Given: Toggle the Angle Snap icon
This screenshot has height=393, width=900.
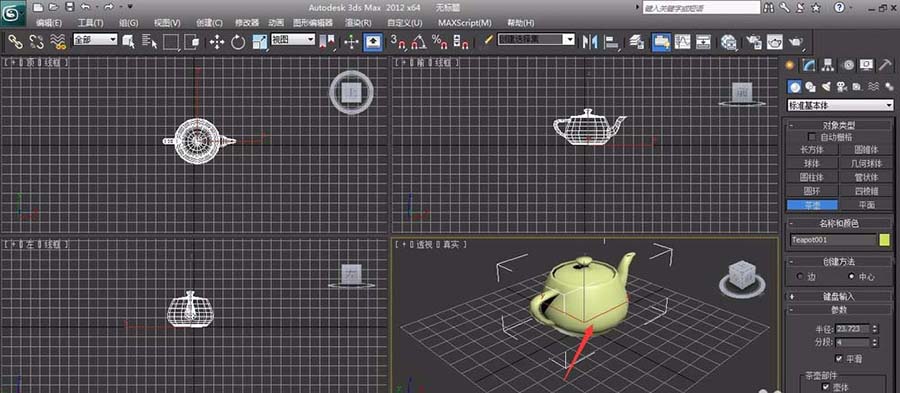Looking at the screenshot, I should 419,41.
